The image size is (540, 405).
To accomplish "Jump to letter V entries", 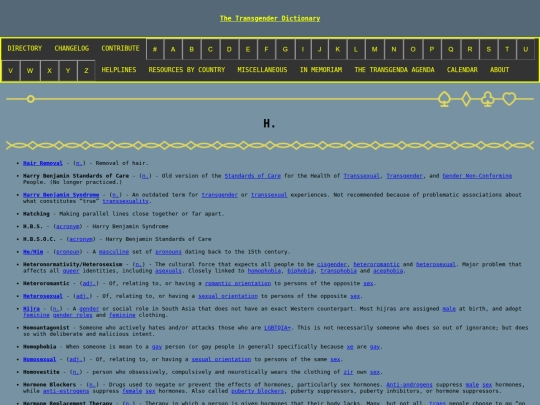I will click(10, 71).
